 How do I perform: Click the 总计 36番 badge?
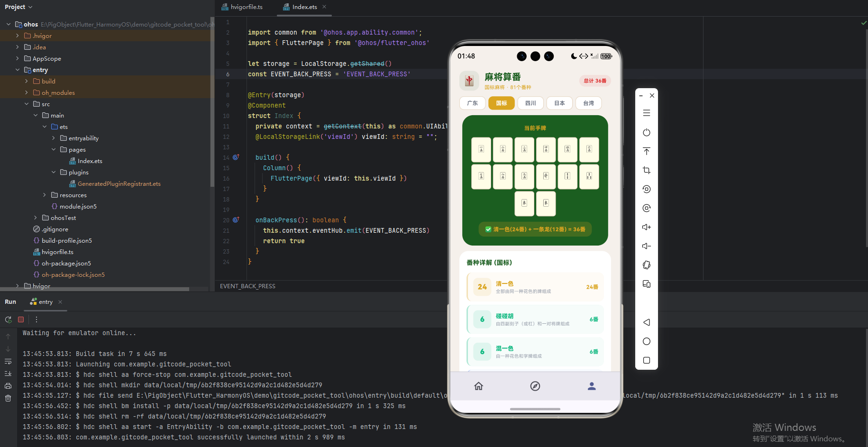[595, 81]
